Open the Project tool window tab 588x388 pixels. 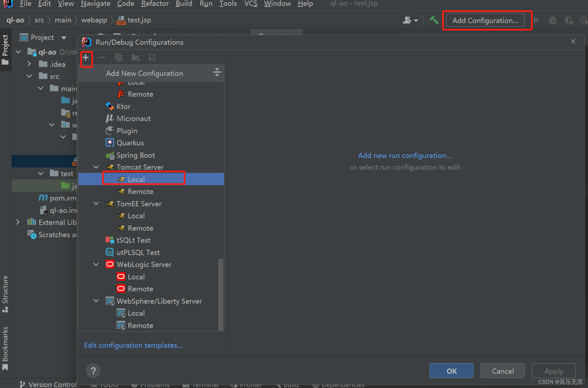coord(5,49)
